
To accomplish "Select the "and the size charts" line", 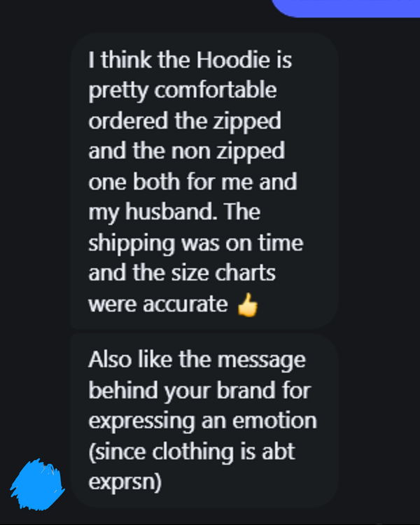I will point(182,273).
